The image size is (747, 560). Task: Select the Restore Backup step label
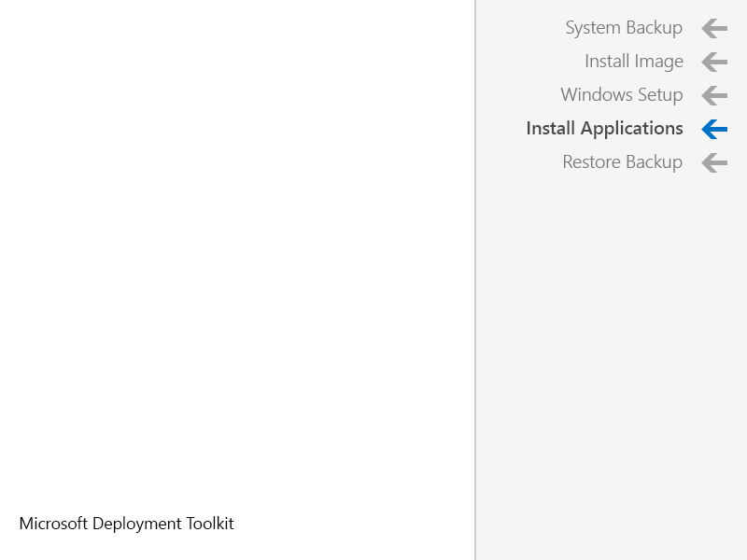pyautogui.click(x=622, y=161)
